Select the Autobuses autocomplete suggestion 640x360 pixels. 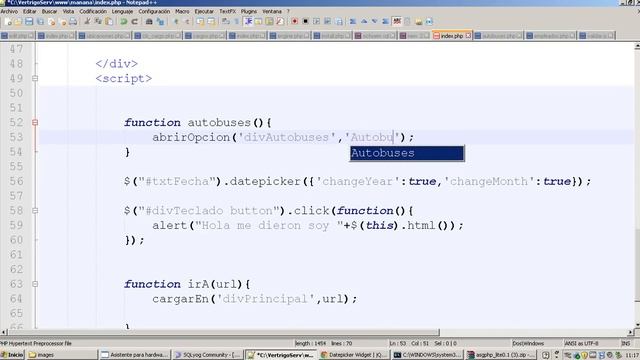coord(407,153)
